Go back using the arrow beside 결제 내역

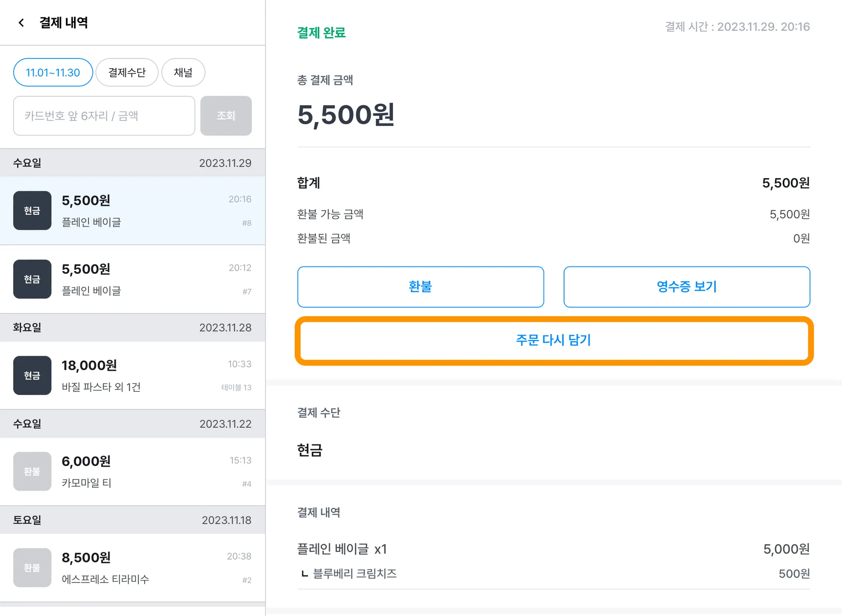point(21,23)
